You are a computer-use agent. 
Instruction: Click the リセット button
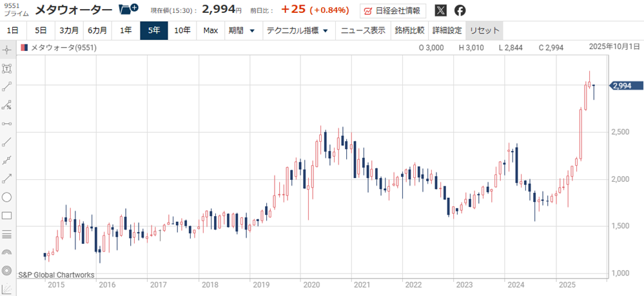coord(484,30)
